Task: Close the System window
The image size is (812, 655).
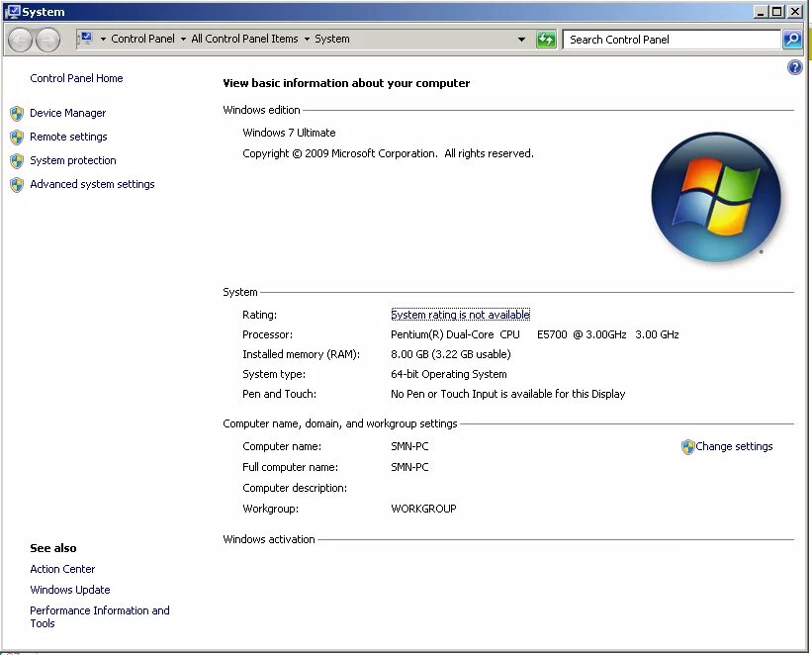Action: point(794,12)
